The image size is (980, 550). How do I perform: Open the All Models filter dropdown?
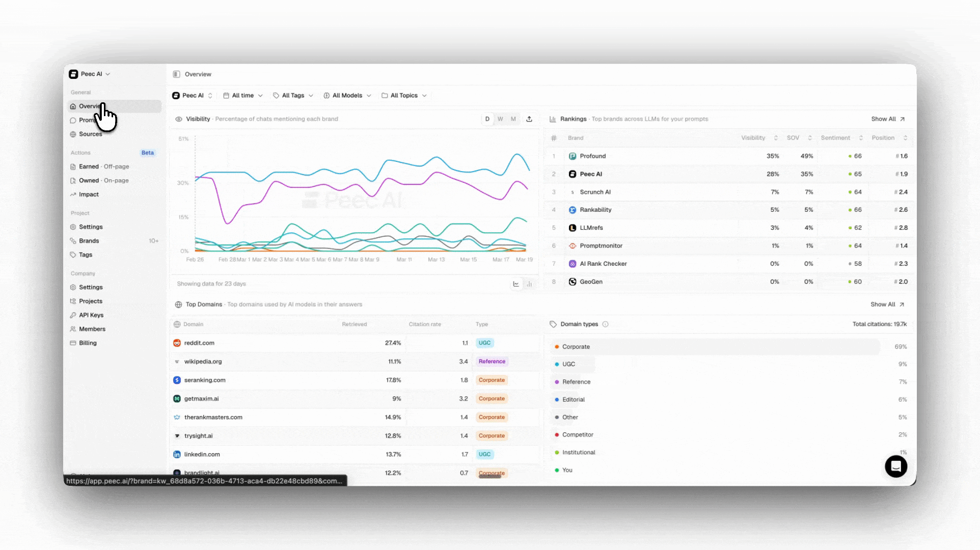(x=347, y=96)
